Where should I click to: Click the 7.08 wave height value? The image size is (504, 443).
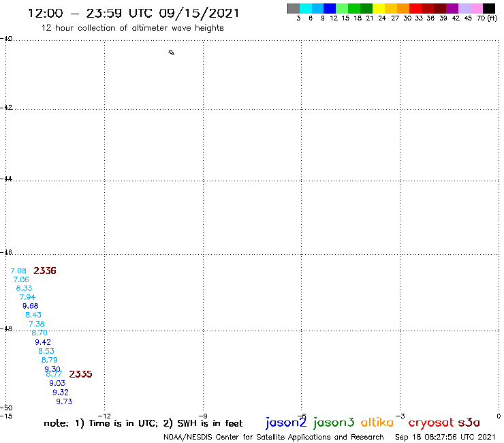pos(18,271)
